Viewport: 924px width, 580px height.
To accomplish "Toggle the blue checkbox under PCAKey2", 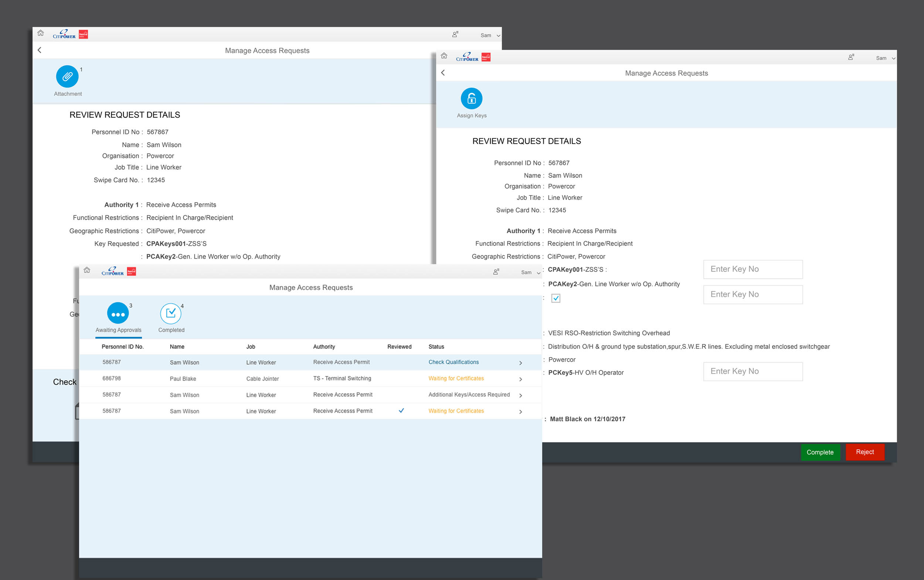I will (x=556, y=298).
